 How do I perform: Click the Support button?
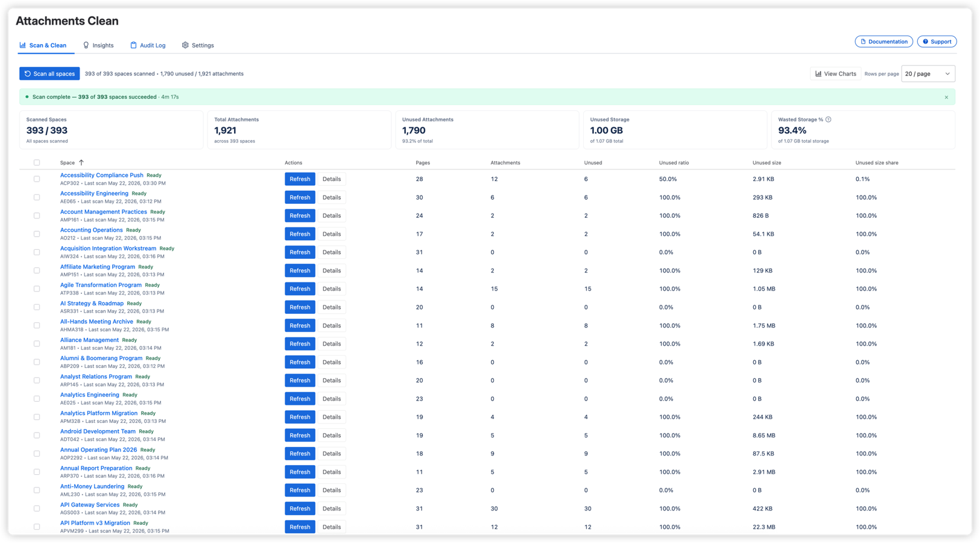937,42
